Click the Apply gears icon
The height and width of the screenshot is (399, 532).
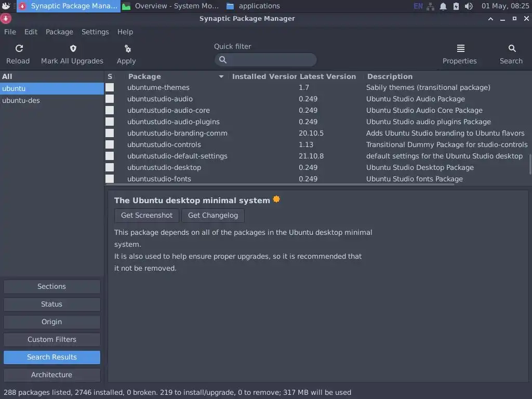pos(128,48)
